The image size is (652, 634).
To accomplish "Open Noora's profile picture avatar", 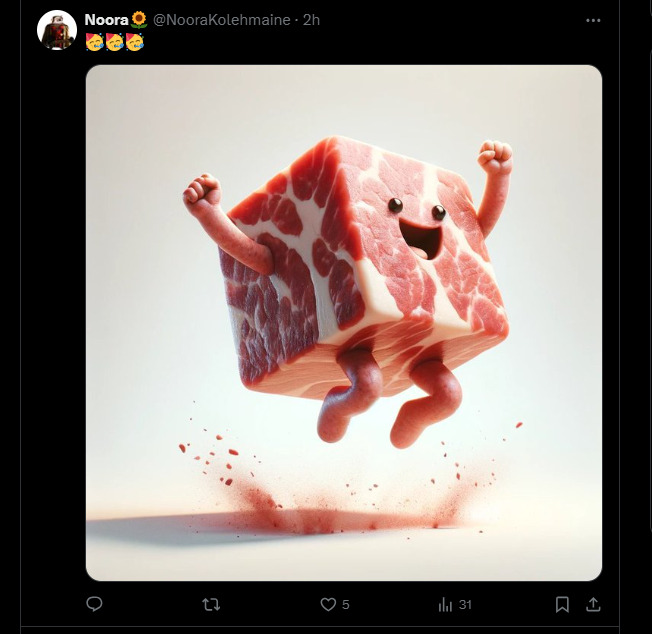I will (x=57, y=31).
